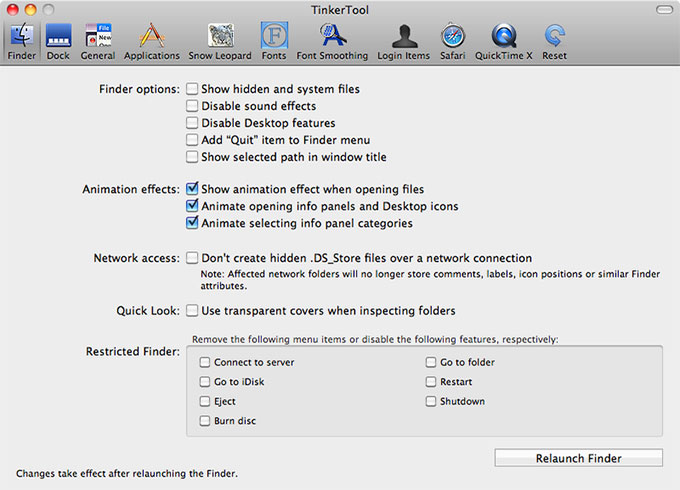Toggle toolbar visibility pill button in title bar

click(664, 10)
